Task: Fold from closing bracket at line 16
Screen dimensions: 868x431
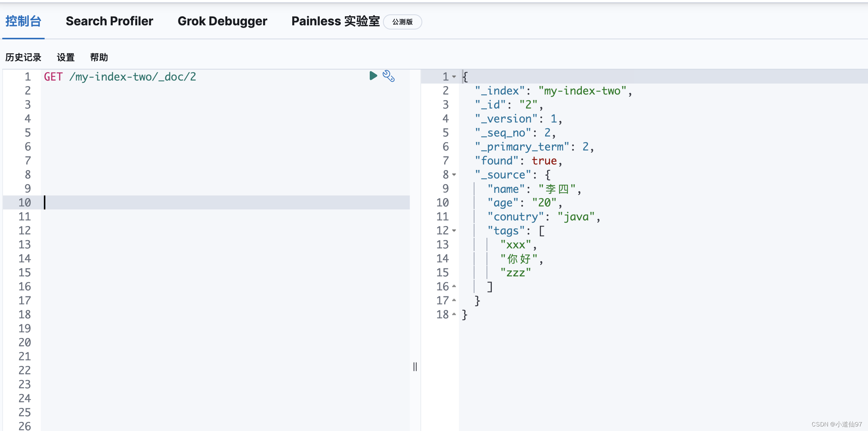Action: point(454,287)
